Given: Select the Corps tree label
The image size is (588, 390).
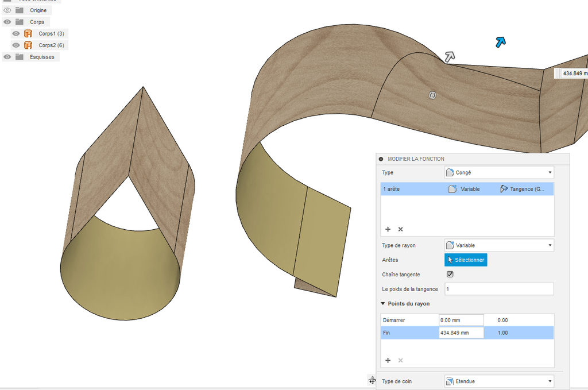Looking at the screenshot, I should coord(37,22).
